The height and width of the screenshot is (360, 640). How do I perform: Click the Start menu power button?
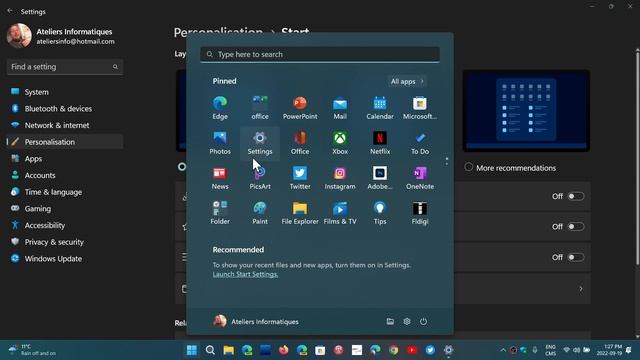tap(423, 322)
